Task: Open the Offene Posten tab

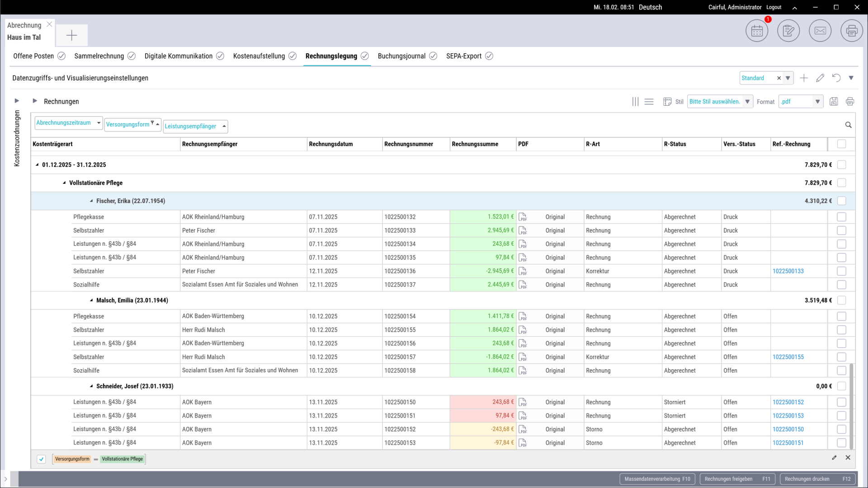Action: tap(33, 56)
